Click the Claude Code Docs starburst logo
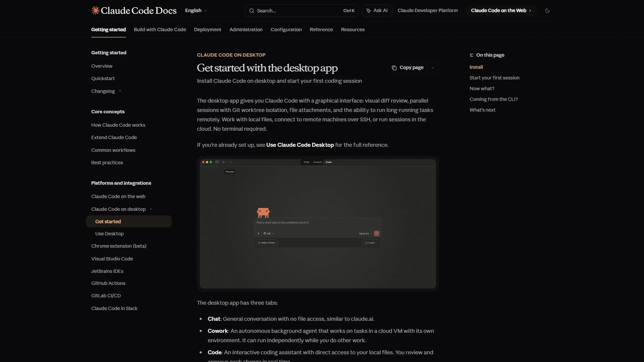Viewport: 644px width, 362px height. [x=95, y=10]
